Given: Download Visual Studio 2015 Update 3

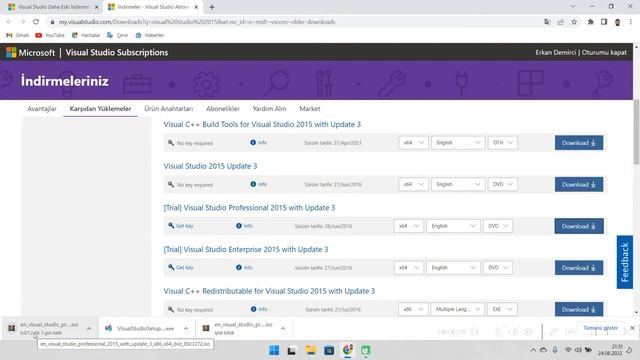Looking at the screenshot, I should 579,184.
